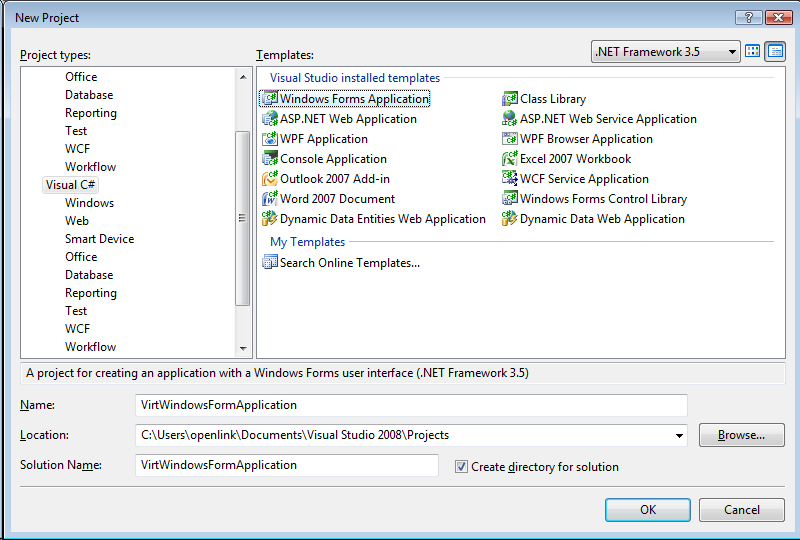Select Smart Device project type

[x=99, y=239]
